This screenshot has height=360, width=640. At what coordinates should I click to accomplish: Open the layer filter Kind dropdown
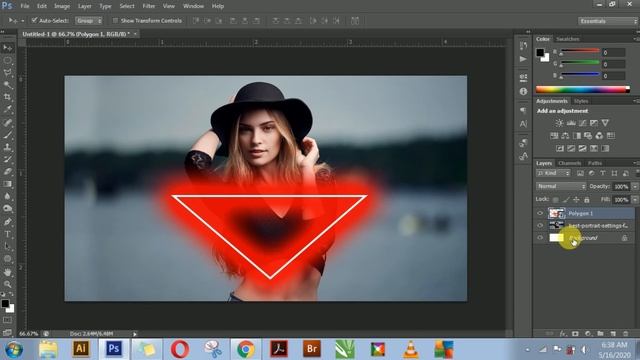[553, 173]
